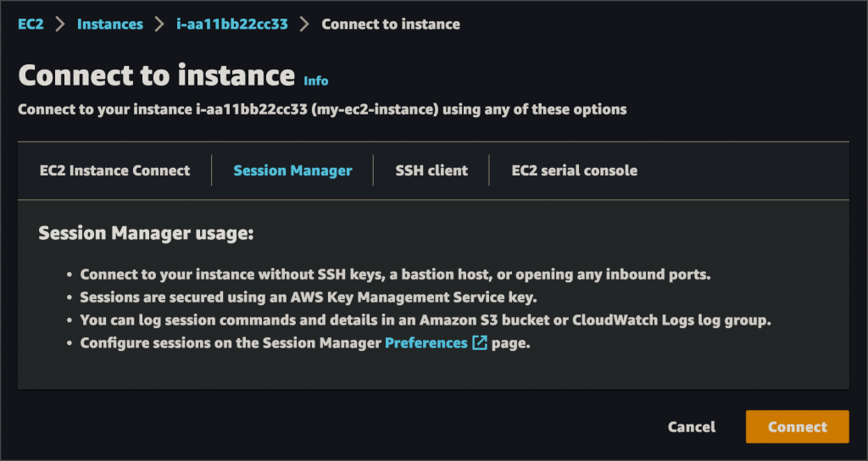Click the Amazon S3 bucket logging bullet text
Screen dimensions: 868x461
coord(426,319)
